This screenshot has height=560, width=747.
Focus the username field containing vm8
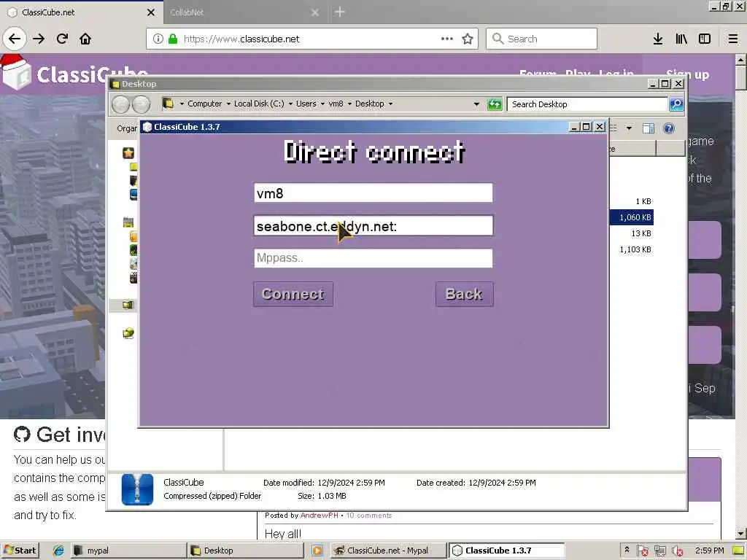[x=373, y=192]
